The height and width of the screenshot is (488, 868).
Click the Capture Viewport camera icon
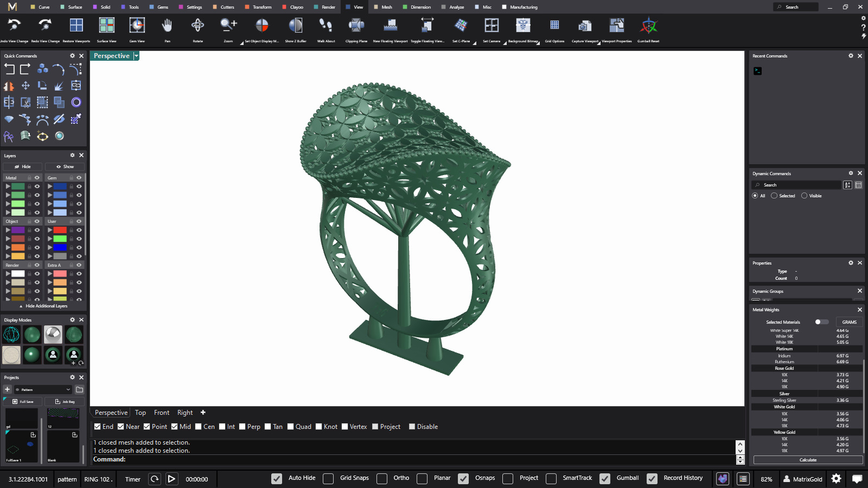tap(585, 25)
